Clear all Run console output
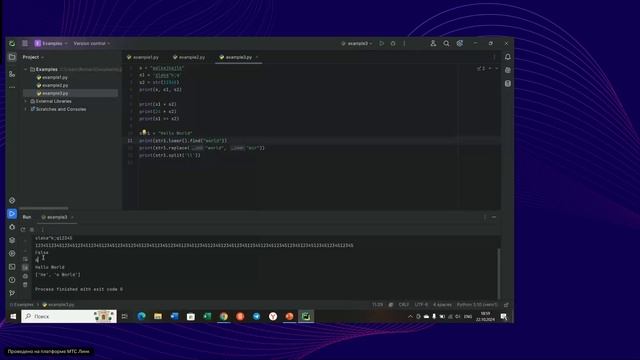The image size is (640, 360). point(25,284)
